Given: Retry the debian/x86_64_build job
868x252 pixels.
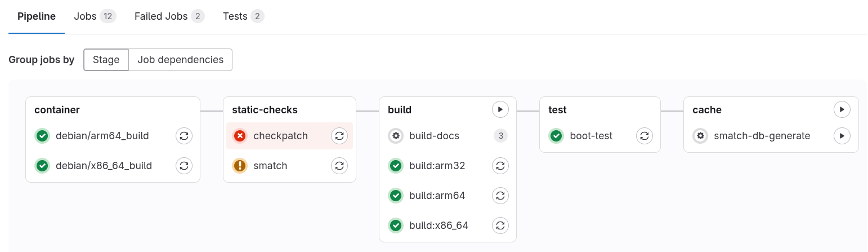Looking at the screenshot, I should pyautogui.click(x=184, y=166).
